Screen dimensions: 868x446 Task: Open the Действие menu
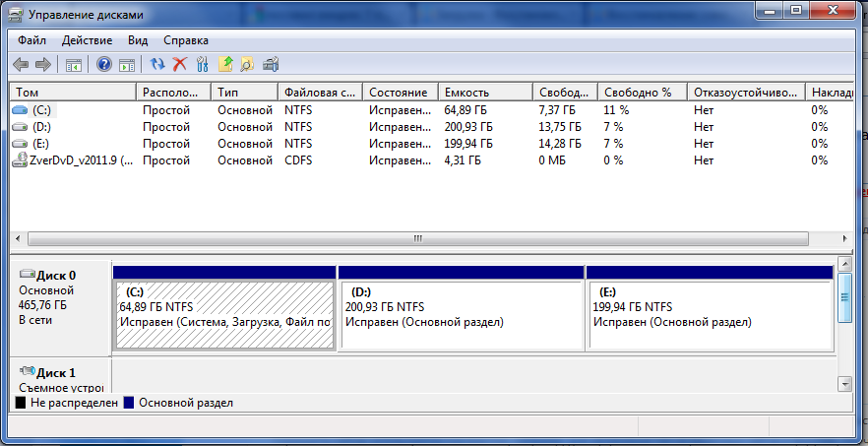coord(87,40)
